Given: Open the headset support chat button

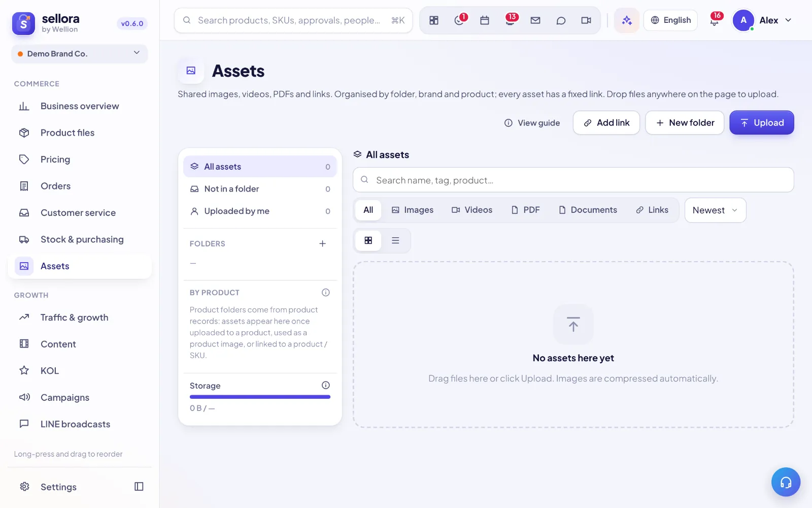Looking at the screenshot, I should click(786, 482).
